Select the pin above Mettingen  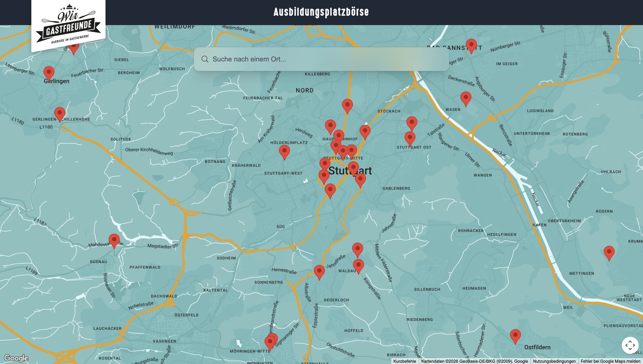coord(609,252)
